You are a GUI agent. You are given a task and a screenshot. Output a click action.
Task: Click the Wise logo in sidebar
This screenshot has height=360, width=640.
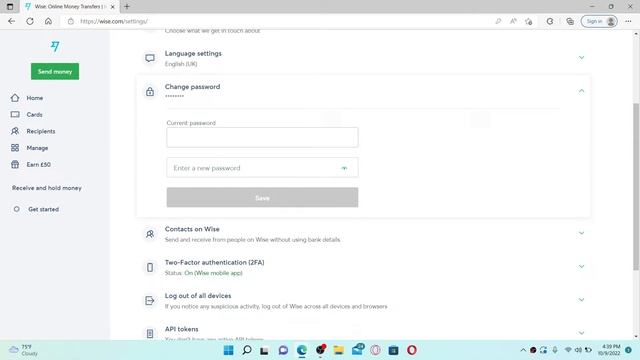(x=55, y=47)
